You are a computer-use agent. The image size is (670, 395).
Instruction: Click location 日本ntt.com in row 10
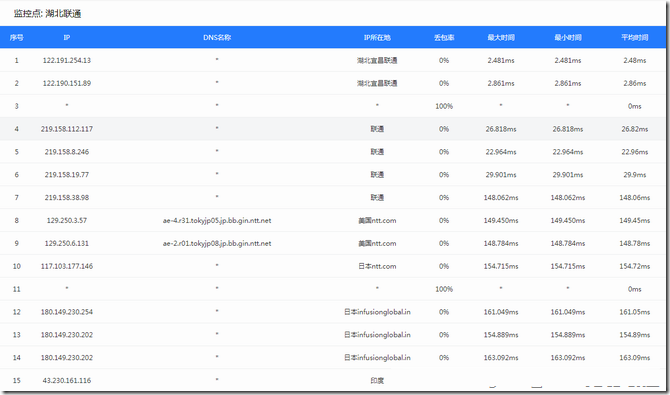point(377,266)
